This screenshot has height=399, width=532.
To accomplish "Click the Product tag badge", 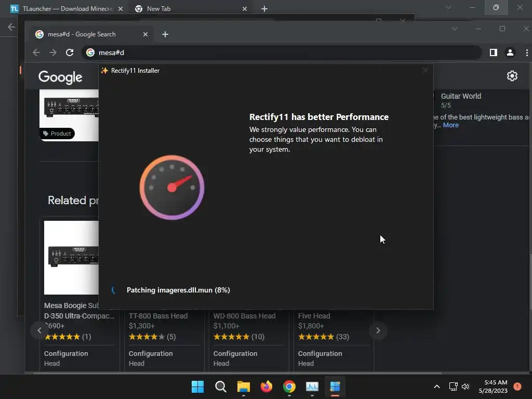I will [x=57, y=134].
